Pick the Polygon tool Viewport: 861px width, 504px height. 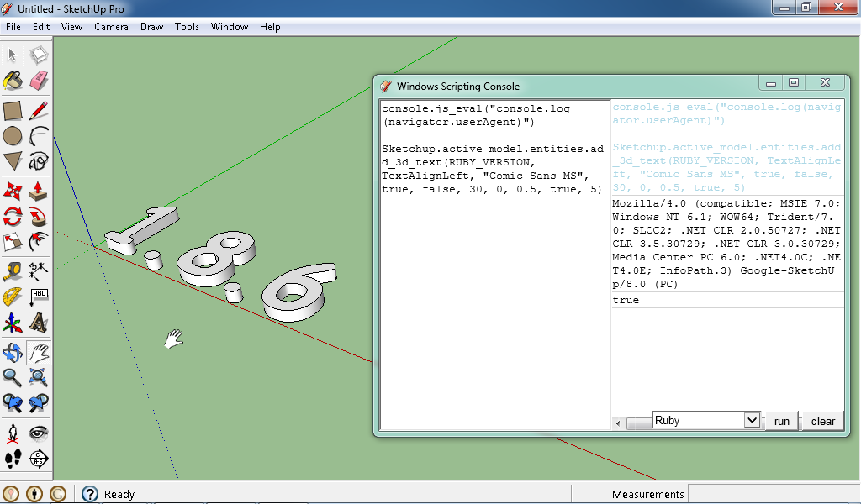coord(13,161)
